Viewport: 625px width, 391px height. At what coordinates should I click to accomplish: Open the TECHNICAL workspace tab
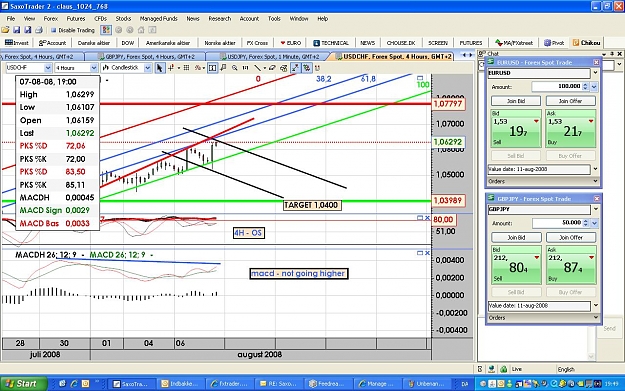point(331,43)
